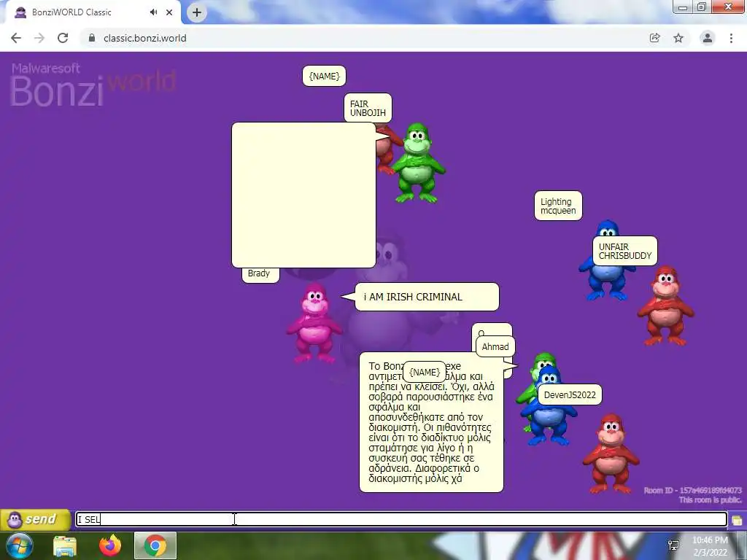Restore down the Chrome window
This screenshot has width=747, height=560.
click(x=702, y=7)
